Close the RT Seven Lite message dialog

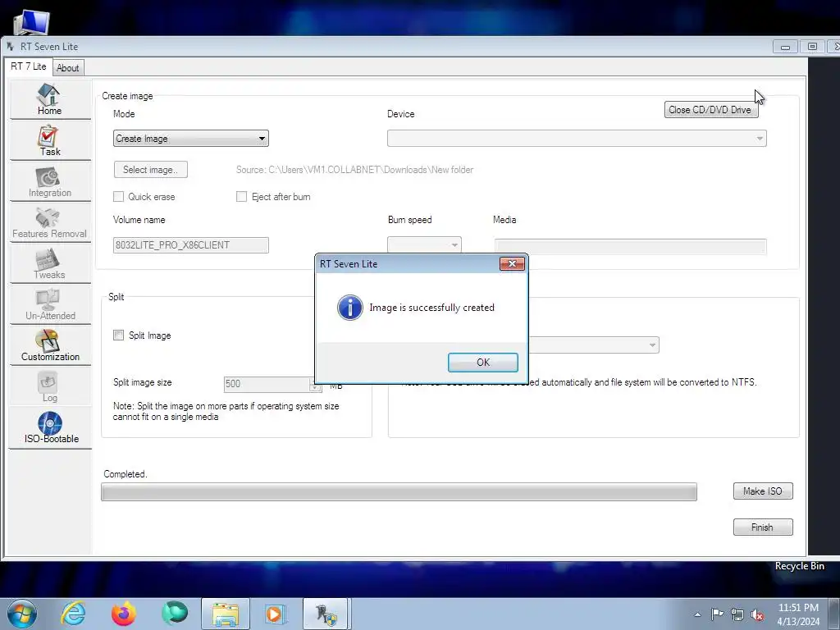tap(512, 263)
